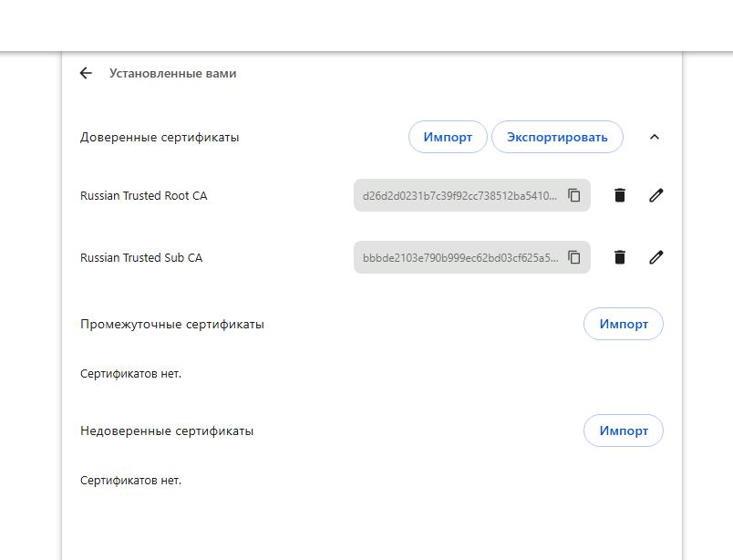Go back using the left arrow icon
Screen dimensions: 733x560
tap(86, 73)
